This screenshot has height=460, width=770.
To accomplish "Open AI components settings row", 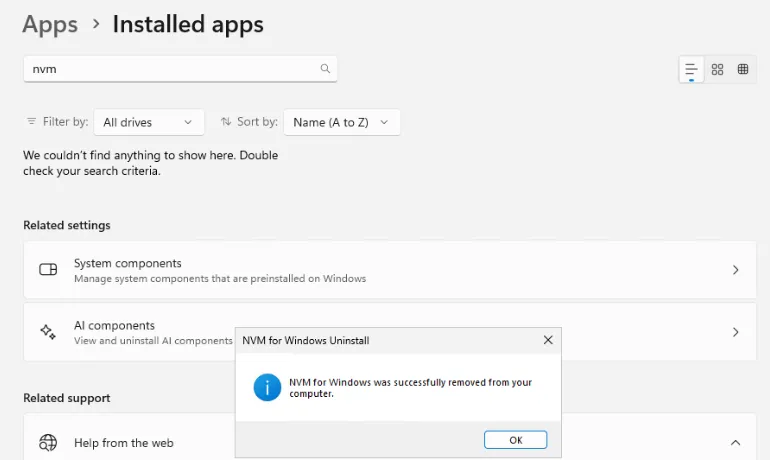I will pyautogui.click(x=390, y=332).
